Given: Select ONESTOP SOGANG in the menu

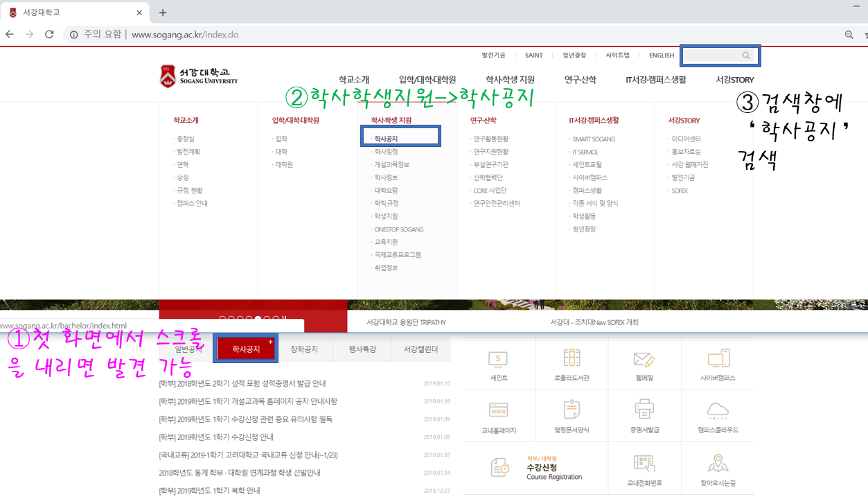Looking at the screenshot, I should pyautogui.click(x=398, y=229).
